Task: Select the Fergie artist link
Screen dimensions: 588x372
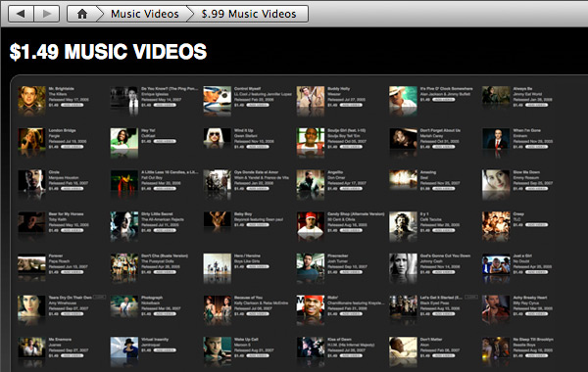Action: 54,136
